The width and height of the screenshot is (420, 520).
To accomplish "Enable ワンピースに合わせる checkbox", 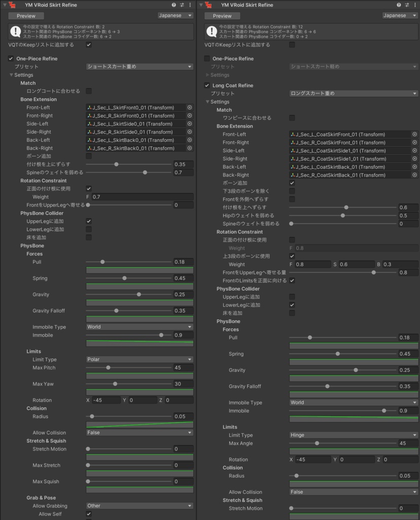I will tap(292, 118).
